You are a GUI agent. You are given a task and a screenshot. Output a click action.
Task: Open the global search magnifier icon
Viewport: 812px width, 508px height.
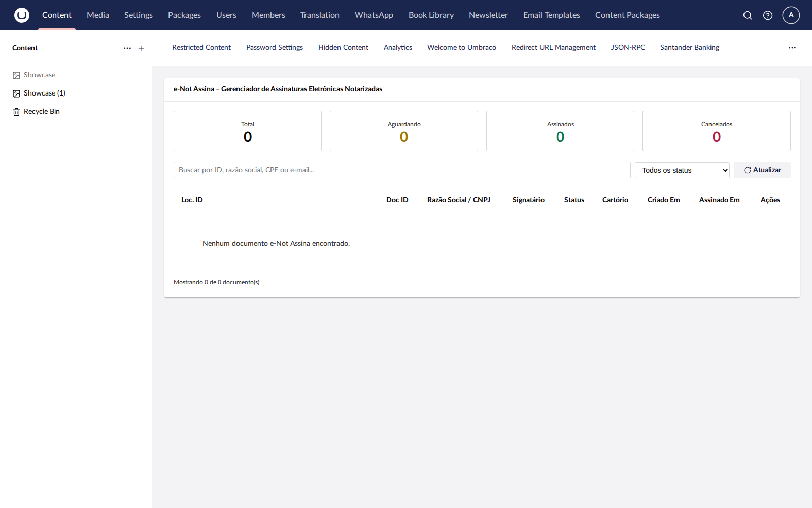click(748, 15)
